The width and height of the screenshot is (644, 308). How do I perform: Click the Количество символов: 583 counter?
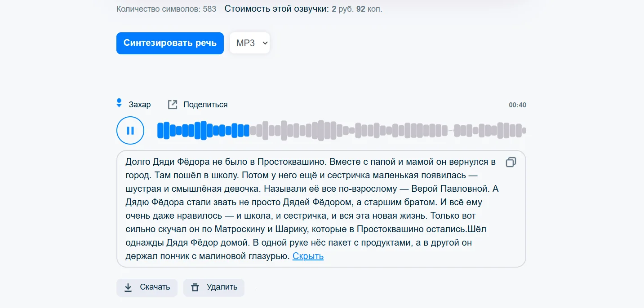pos(166,9)
